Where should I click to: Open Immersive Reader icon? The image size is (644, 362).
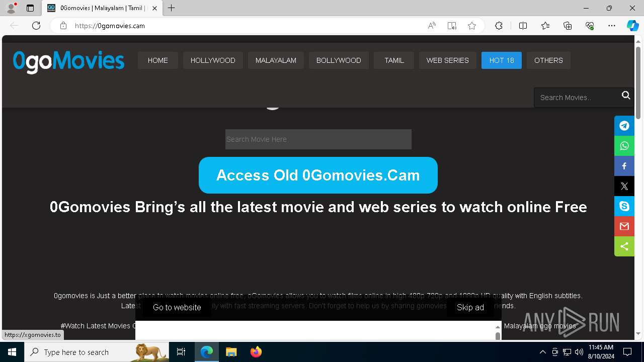452,26
